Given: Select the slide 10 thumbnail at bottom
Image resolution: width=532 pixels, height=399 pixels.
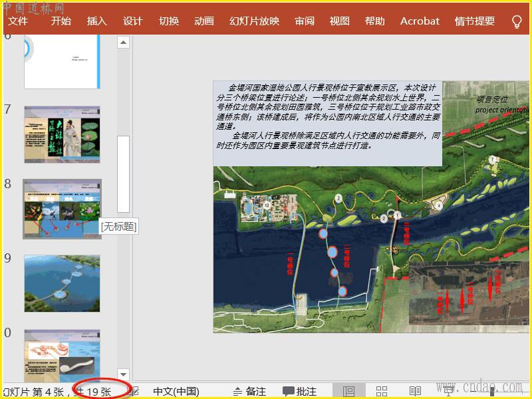Looking at the screenshot, I should (62, 356).
